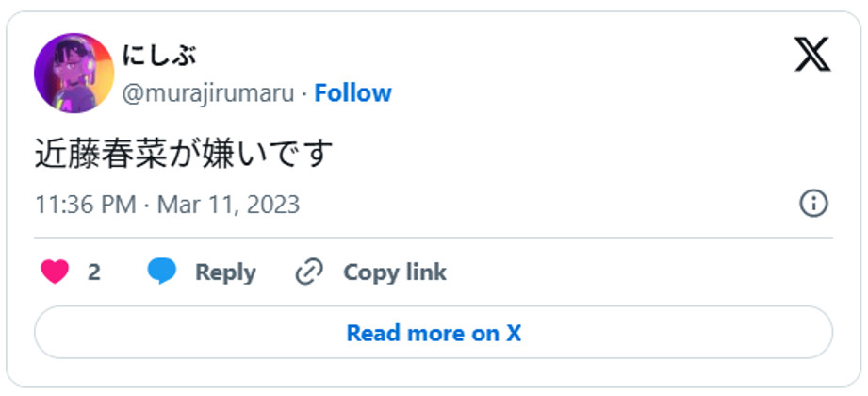
Task: Follow the @murajirumaru account
Action: point(352,93)
